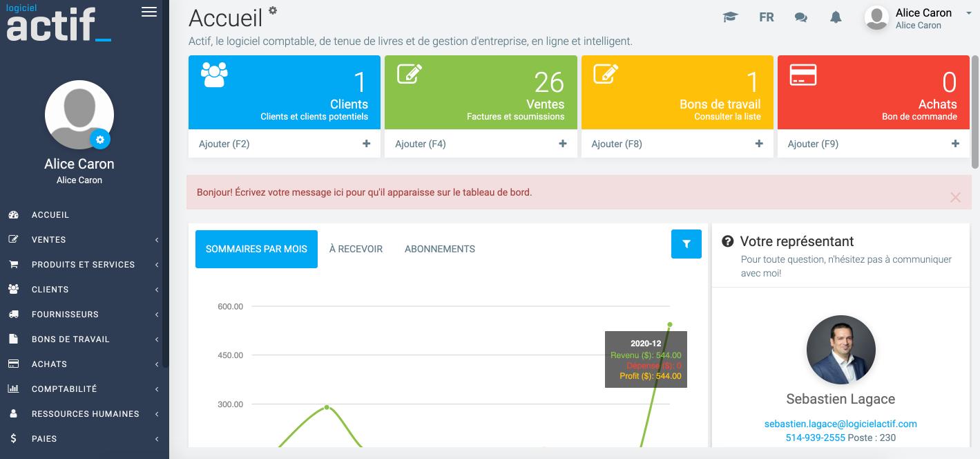This screenshot has width=980, height=459.
Task: Open the chat messages icon
Action: 800,17
